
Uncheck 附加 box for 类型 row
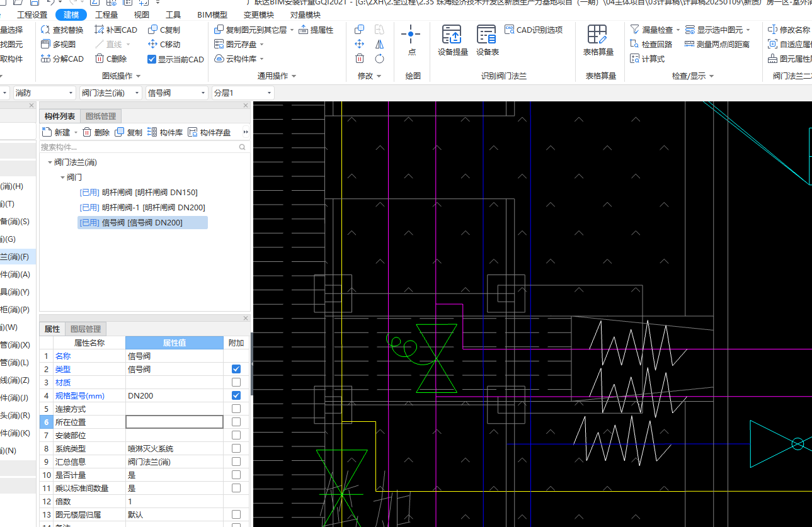236,369
